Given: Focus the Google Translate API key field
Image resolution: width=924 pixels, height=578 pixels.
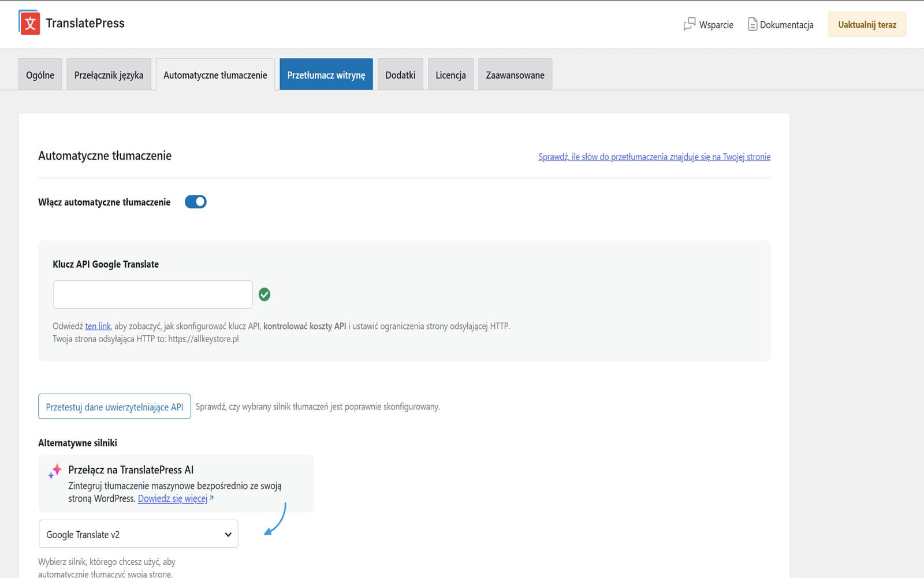Looking at the screenshot, I should pos(153,294).
